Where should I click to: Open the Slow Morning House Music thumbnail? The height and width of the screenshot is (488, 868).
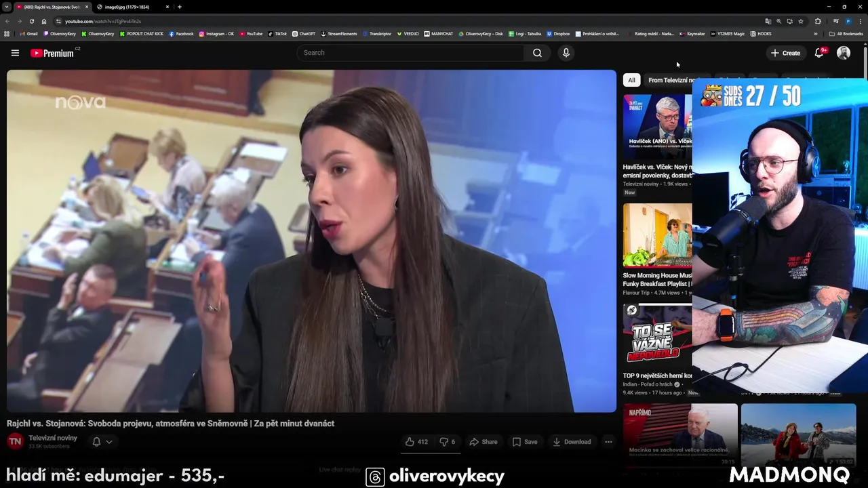(658, 235)
